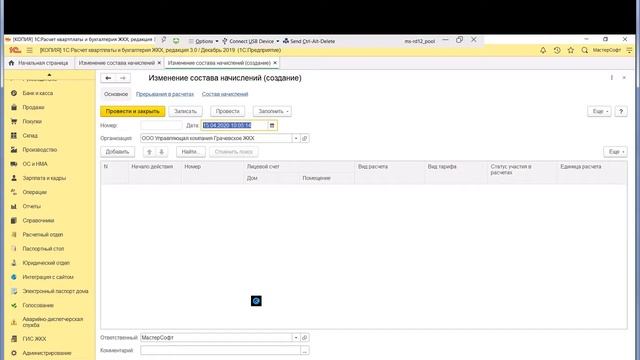The image size is (640, 360).
Task: Open Ответственный linked record button
Action: (x=304, y=338)
